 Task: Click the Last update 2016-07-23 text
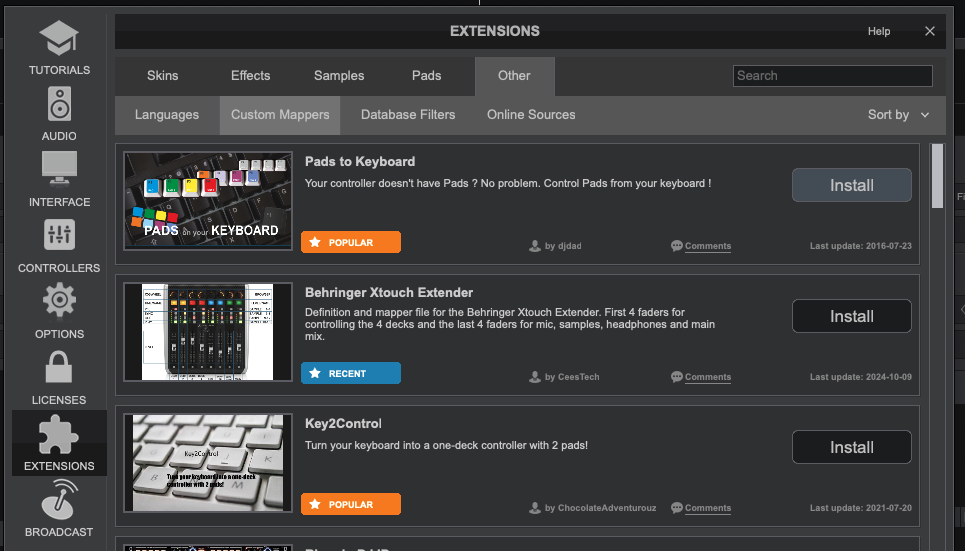(x=860, y=246)
